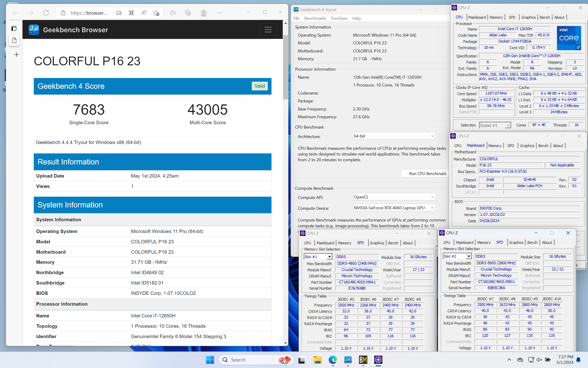This screenshot has width=588, height=368.
Task: Click the 7683 single-core score
Action: (89, 109)
